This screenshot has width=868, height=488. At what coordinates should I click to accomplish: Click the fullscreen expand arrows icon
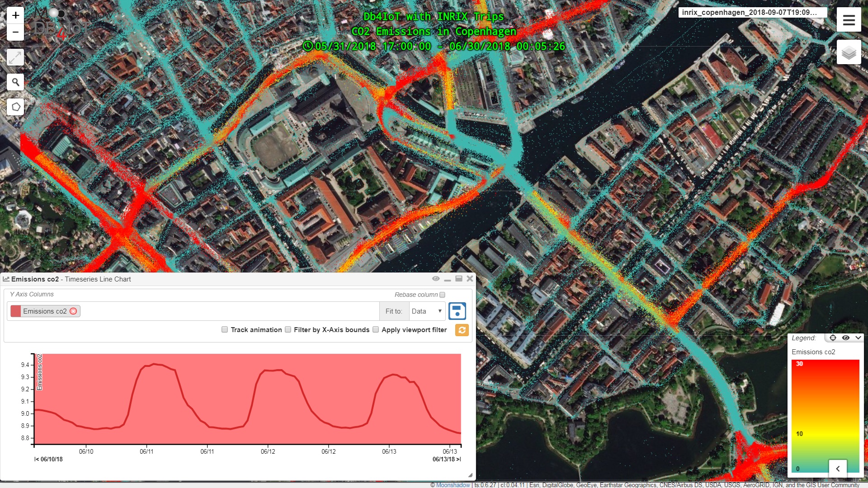tap(15, 57)
